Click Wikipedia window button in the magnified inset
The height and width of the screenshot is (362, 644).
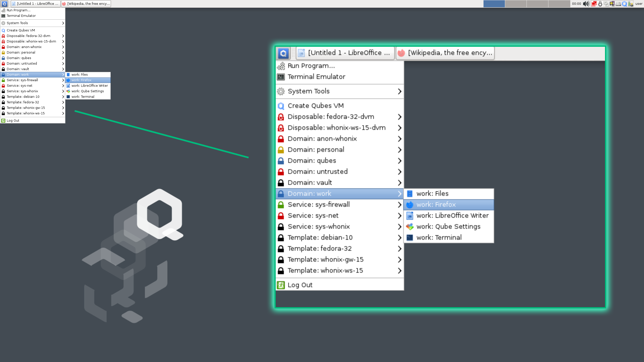[445, 53]
